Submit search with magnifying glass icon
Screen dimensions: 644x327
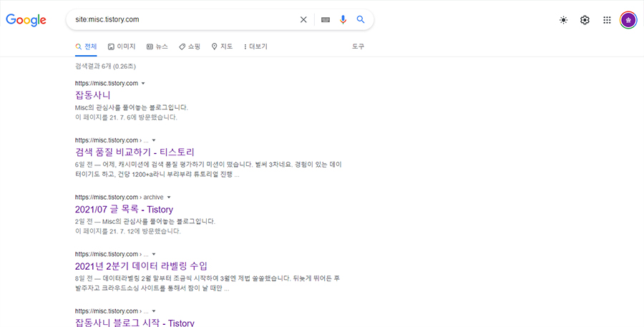click(x=361, y=19)
